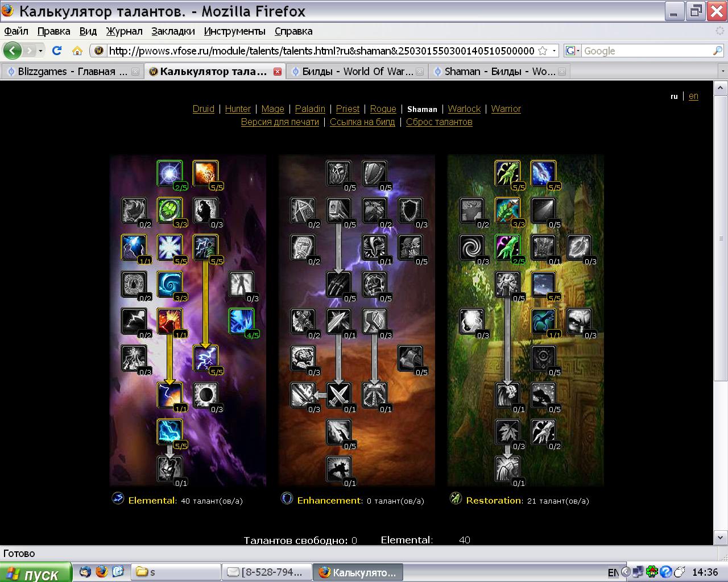Click the crossed swords 0/1 Enhancement talent

(338, 396)
